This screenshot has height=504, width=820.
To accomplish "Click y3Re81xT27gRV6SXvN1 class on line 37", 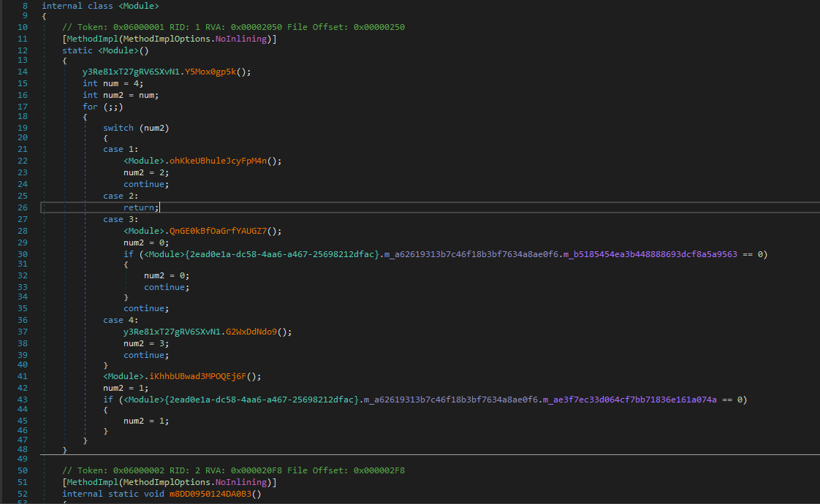I will click(x=171, y=332).
